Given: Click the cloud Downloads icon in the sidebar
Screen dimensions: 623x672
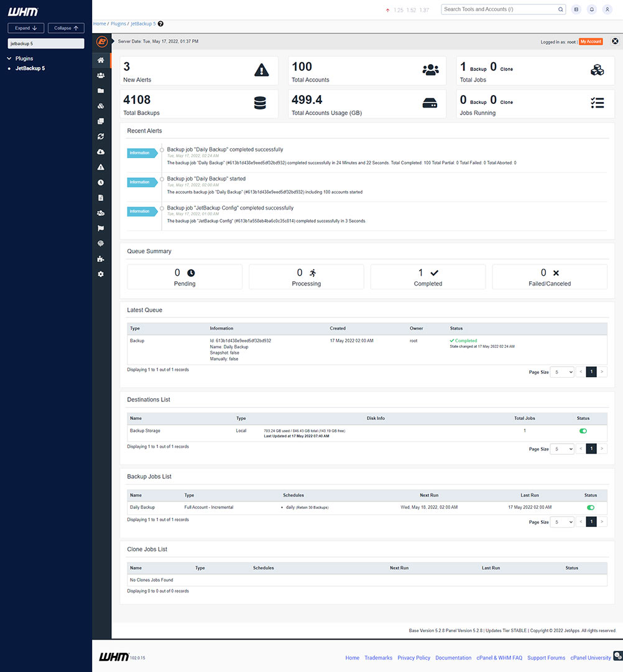Looking at the screenshot, I should point(101,151).
